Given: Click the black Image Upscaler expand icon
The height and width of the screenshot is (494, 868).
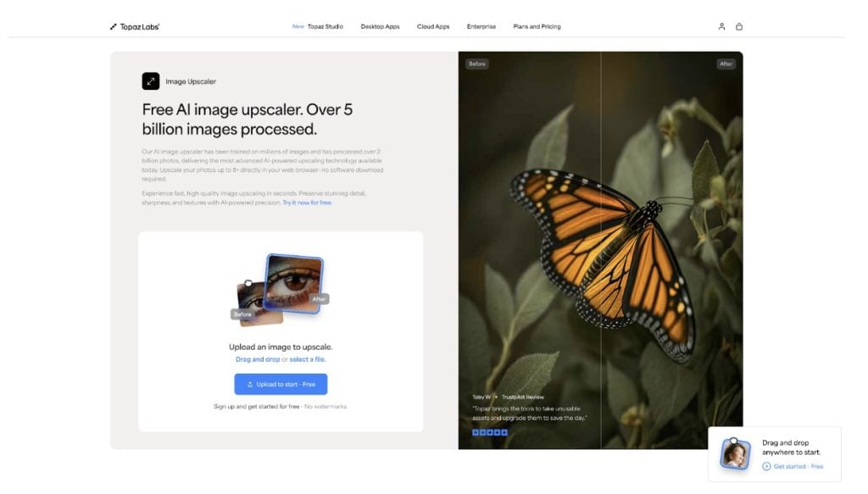Looking at the screenshot, I should [151, 81].
